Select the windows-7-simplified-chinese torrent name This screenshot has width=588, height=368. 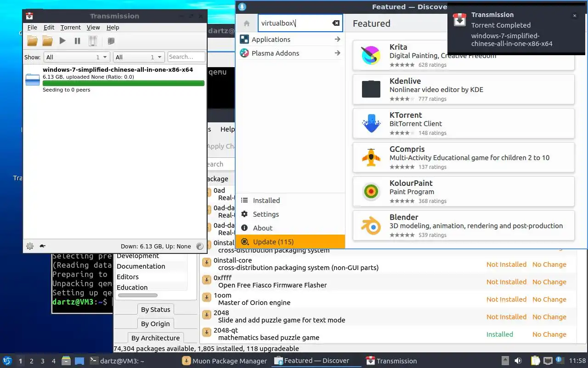118,70
